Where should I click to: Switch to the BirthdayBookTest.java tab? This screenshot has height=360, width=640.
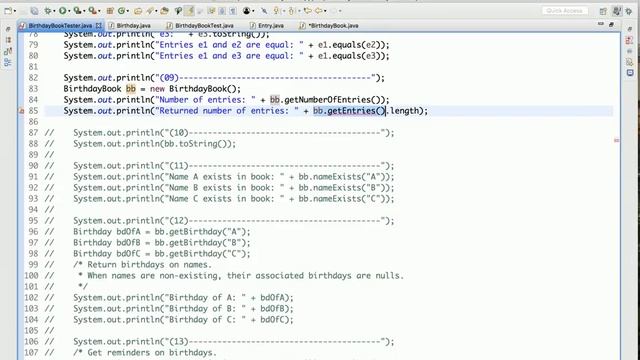click(204, 25)
